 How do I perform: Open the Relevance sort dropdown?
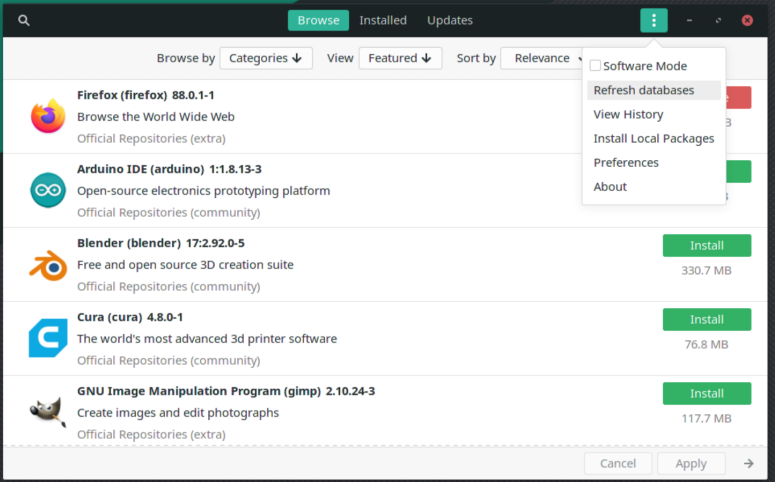(x=543, y=58)
